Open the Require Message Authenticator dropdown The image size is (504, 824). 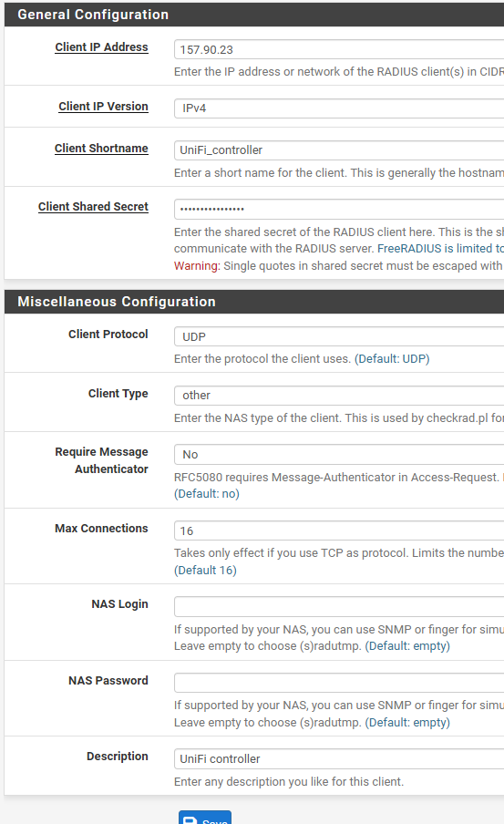(x=339, y=454)
